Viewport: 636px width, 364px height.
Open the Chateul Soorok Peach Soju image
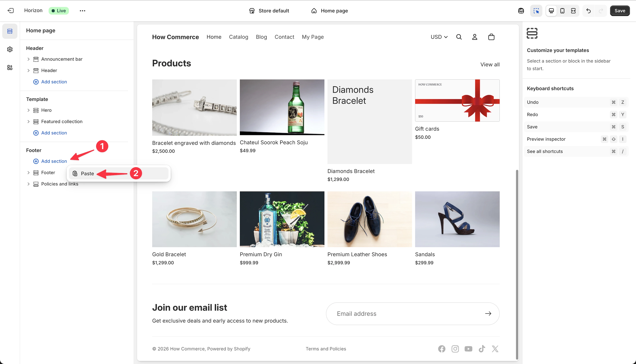pos(282,107)
